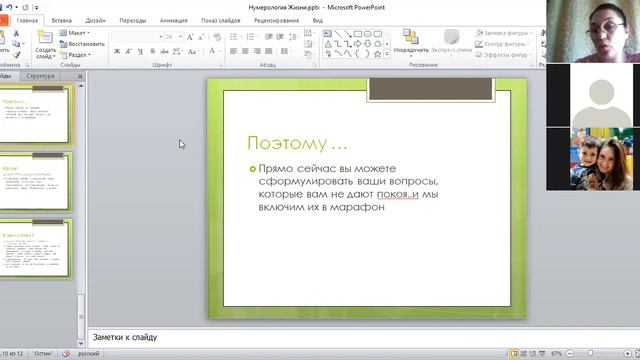Open the Контур фигуры outline menu
Screen dimensions: 640x360
click(503, 44)
